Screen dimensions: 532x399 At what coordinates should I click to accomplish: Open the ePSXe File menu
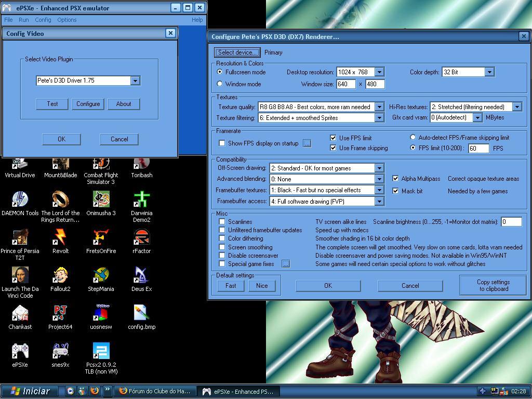coord(8,20)
